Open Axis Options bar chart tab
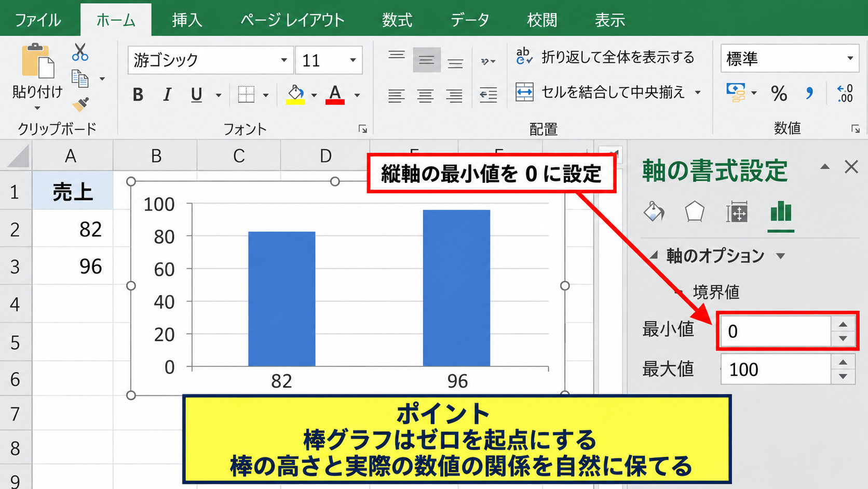 [781, 212]
